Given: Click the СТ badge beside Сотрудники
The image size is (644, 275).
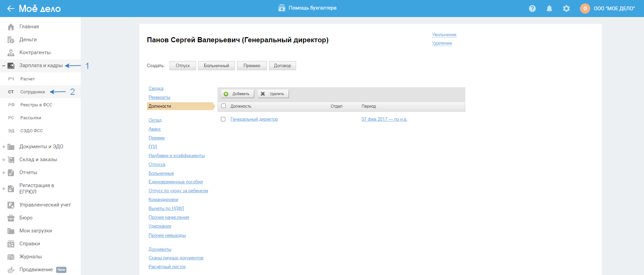Looking at the screenshot, I should point(11,92).
